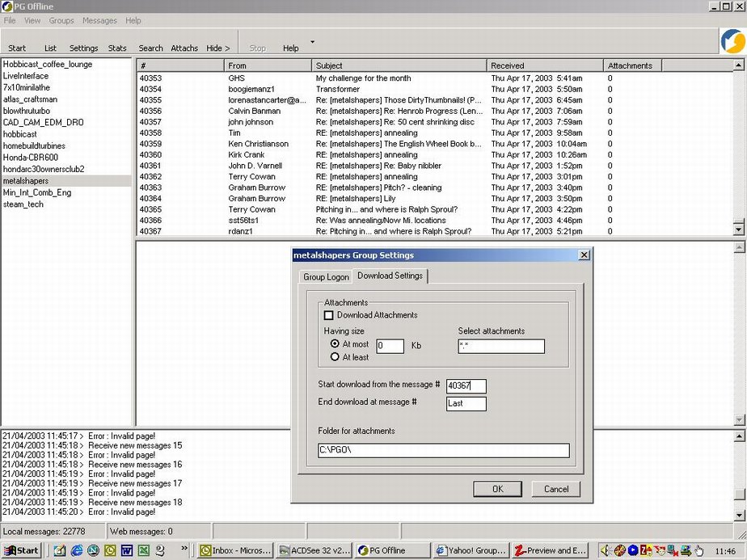Screen dimensions: 747x560
Task: Switch to the ACDSee 32 taskbar button
Action: pyautogui.click(x=314, y=550)
